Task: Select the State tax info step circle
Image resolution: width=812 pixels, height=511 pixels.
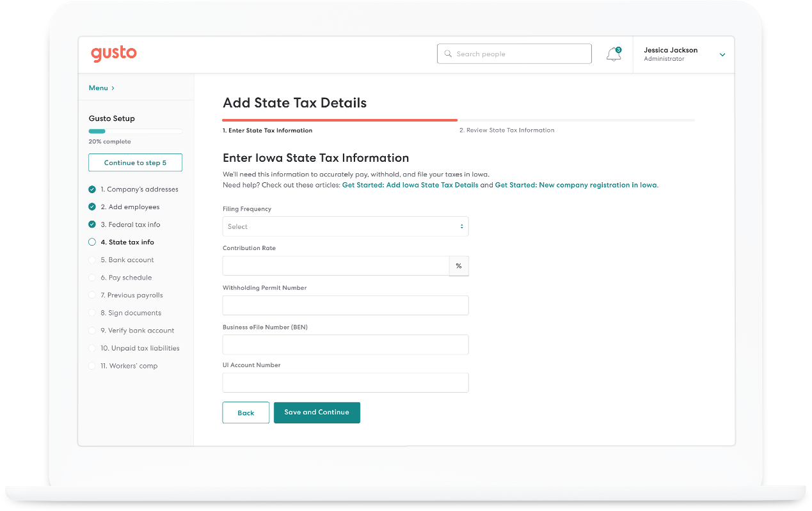Action: click(x=92, y=242)
